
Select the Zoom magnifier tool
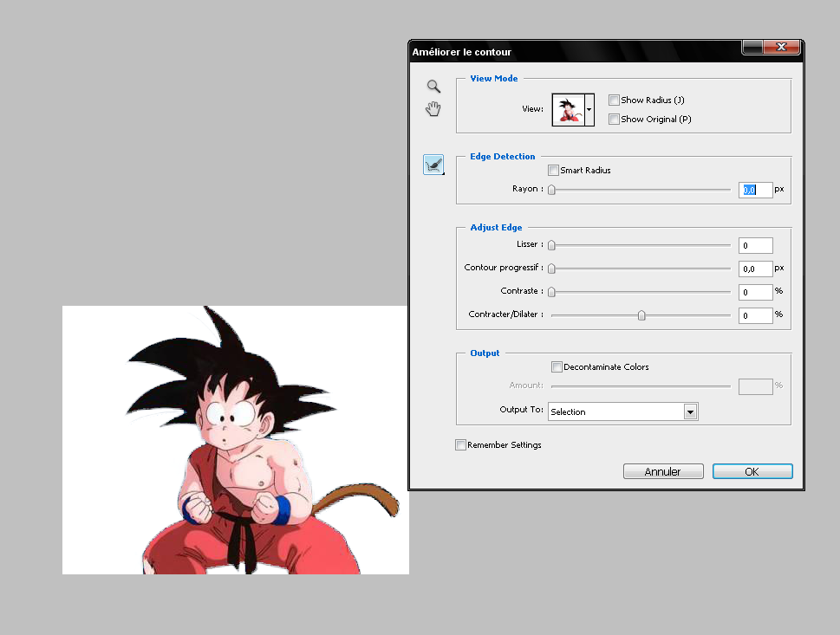pyautogui.click(x=433, y=87)
